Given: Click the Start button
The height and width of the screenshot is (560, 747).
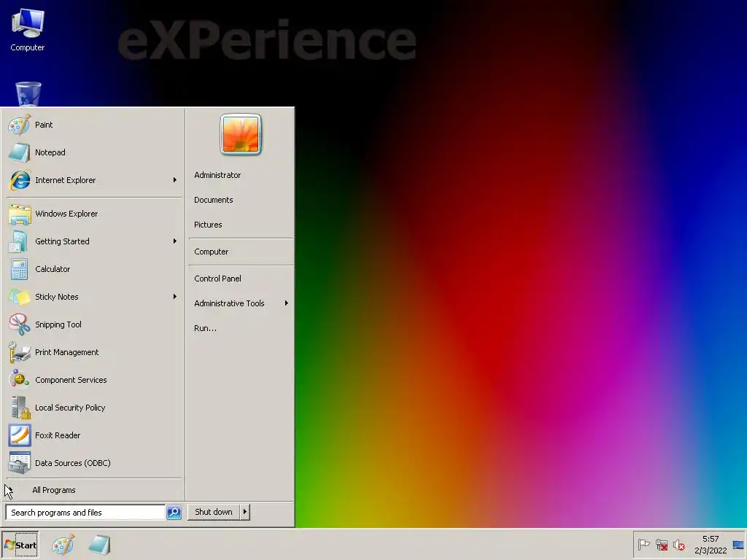Looking at the screenshot, I should click(x=20, y=545).
